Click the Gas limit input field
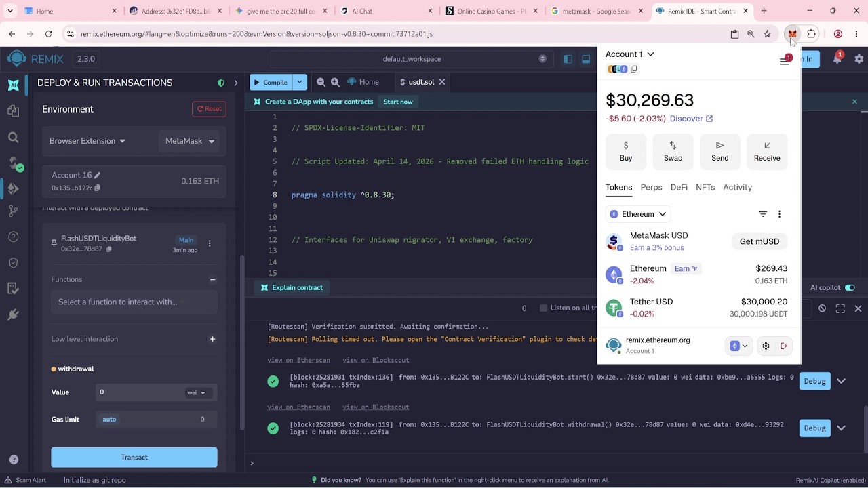The width and height of the screenshot is (868, 488). pyautogui.click(x=157, y=420)
